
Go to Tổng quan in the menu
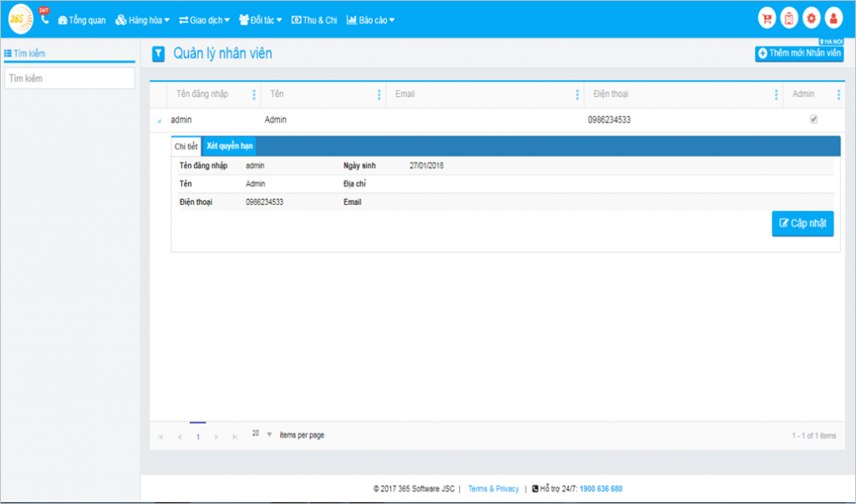(x=82, y=20)
